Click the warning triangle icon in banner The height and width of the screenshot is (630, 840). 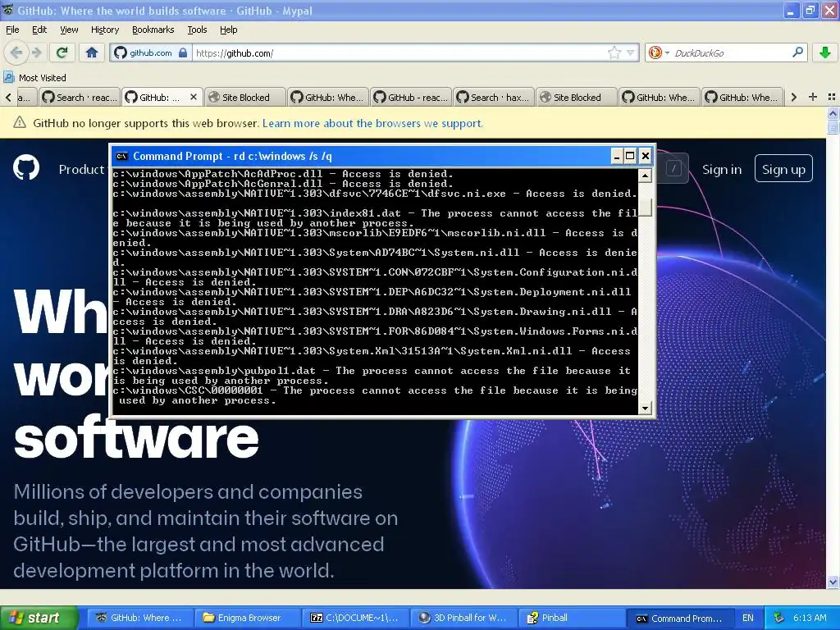[20, 123]
